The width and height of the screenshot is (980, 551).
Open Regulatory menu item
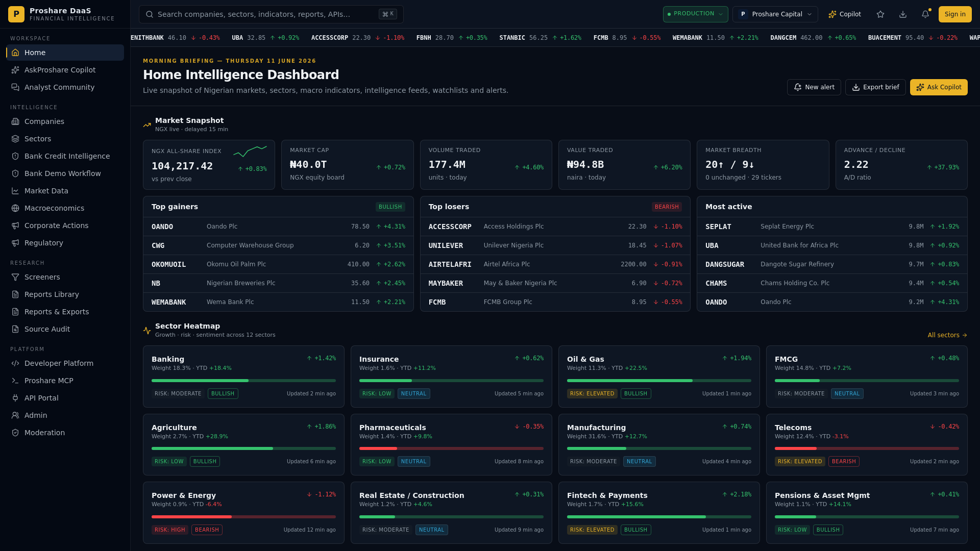(x=65, y=243)
